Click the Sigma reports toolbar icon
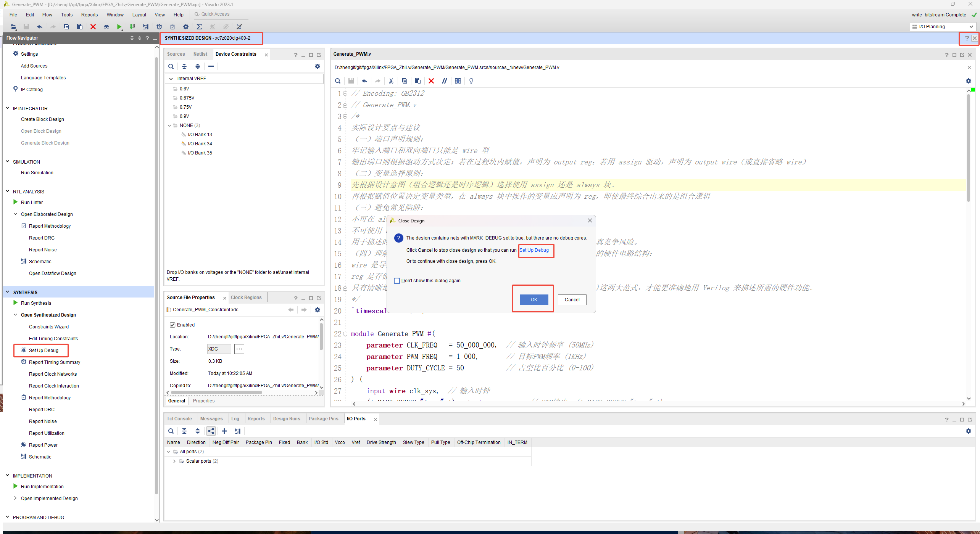This screenshot has height=534, width=980. point(199,27)
